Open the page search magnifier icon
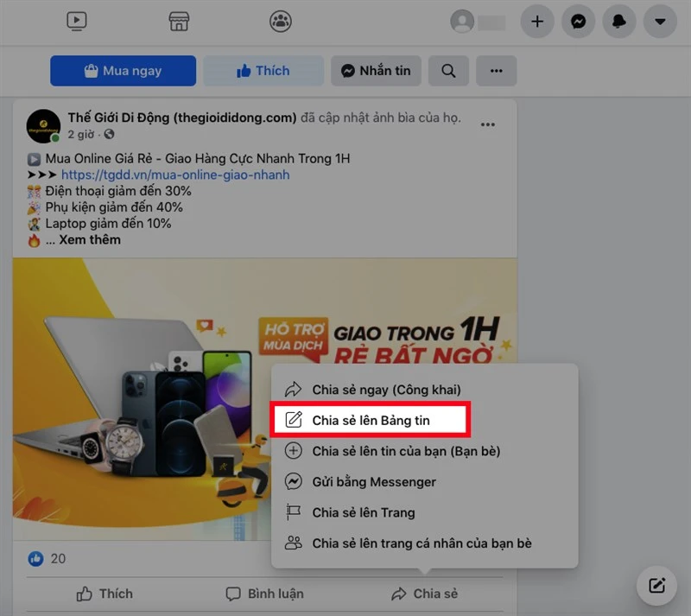This screenshot has height=616, width=691. click(448, 71)
